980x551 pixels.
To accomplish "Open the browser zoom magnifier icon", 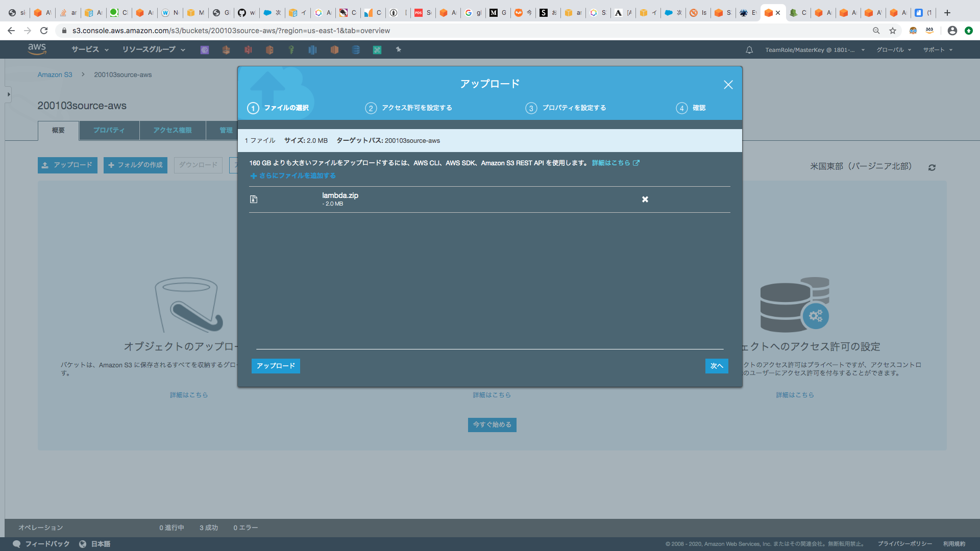I will [876, 31].
